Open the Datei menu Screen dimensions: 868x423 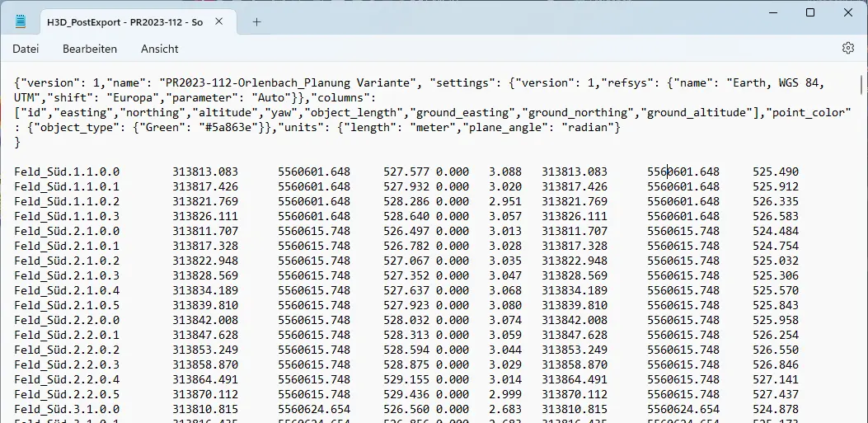(x=26, y=49)
